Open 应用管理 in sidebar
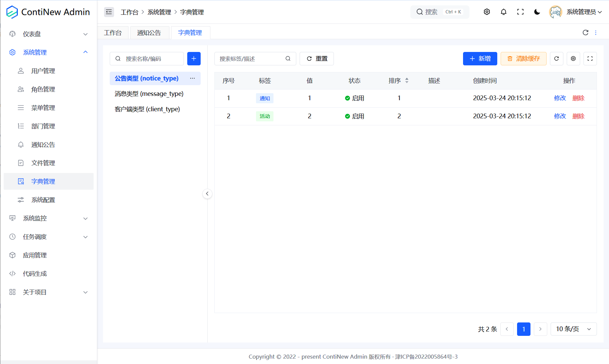The width and height of the screenshot is (609, 364). pyautogui.click(x=49, y=255)
